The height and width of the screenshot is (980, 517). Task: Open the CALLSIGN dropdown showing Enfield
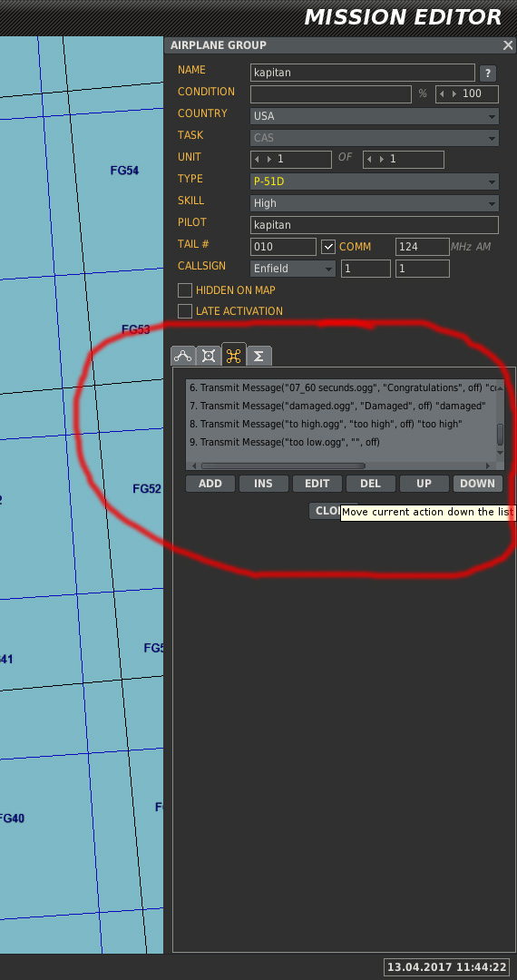click(x=293, y=269)
